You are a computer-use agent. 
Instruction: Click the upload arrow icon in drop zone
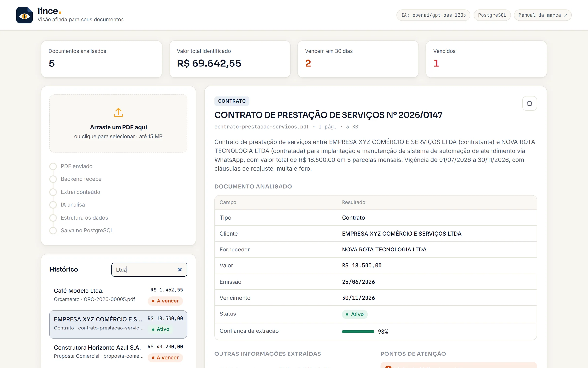click(118, 112)
